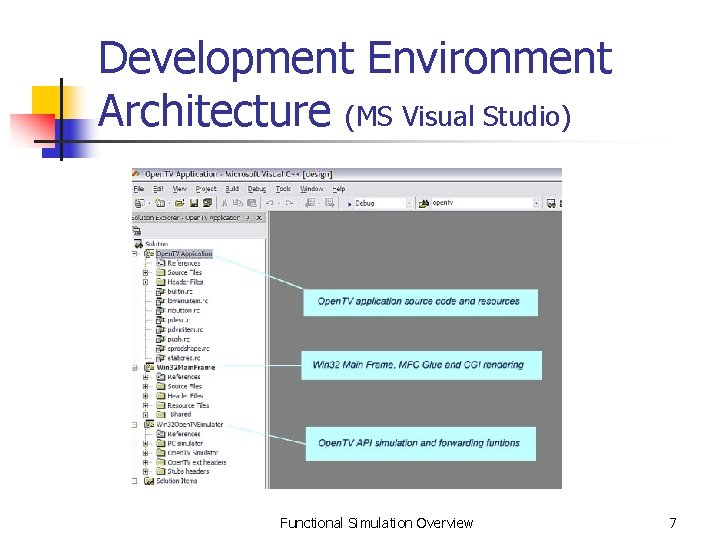
Task: Click the Start debugging arrow icon
Action: [x=349, y=204]
